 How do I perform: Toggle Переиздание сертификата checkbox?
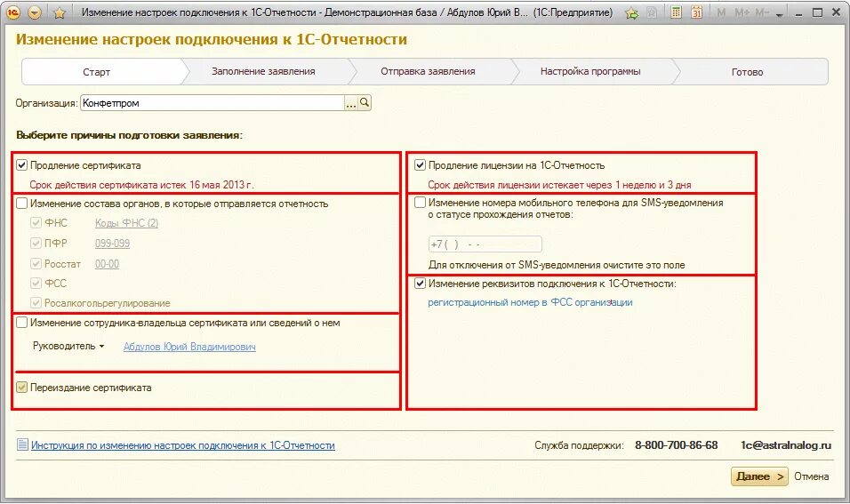point(21,388)
